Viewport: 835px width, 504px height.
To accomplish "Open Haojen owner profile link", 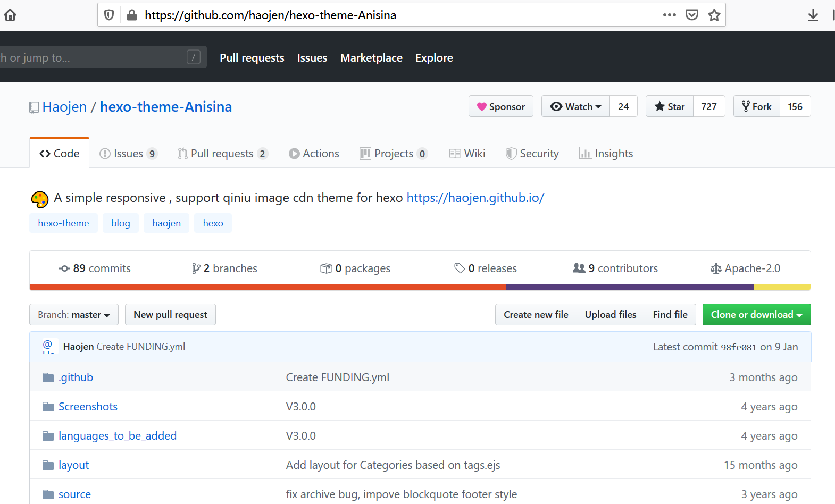I will coord(64,107).
